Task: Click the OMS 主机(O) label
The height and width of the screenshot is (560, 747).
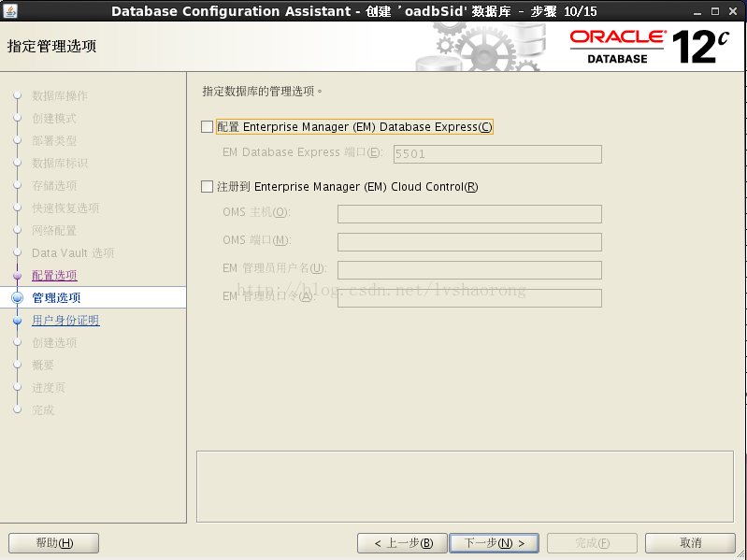Action: click(256, 212)
